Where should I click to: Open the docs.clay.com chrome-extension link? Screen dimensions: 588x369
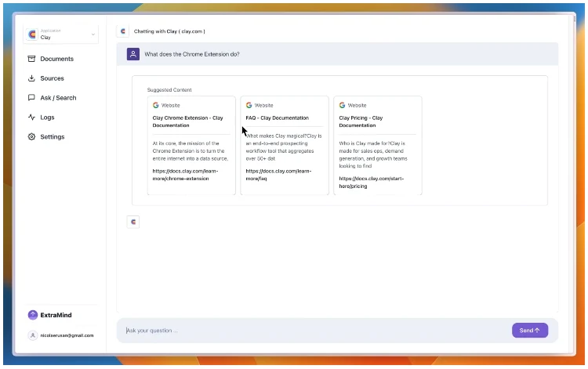(x=185, y=174)
